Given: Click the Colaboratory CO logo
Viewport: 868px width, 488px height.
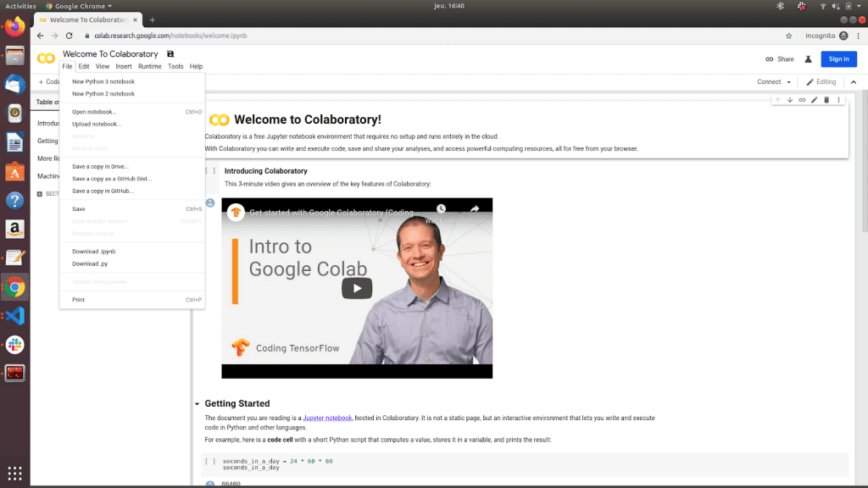Looking at the screenshot, I should pos(46,58).
